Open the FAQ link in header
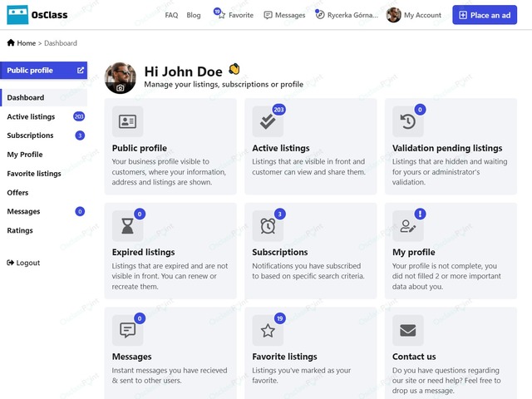 [x=171, y=15]
